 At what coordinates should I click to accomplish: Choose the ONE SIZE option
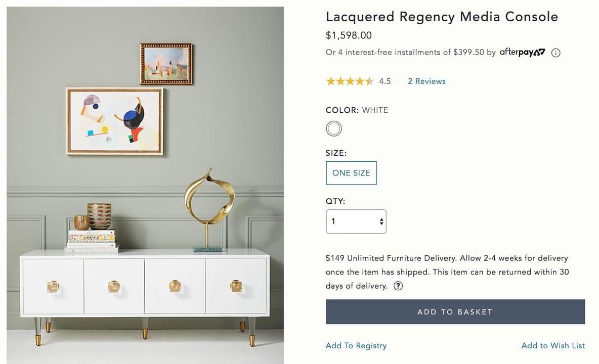coord(351,173)
